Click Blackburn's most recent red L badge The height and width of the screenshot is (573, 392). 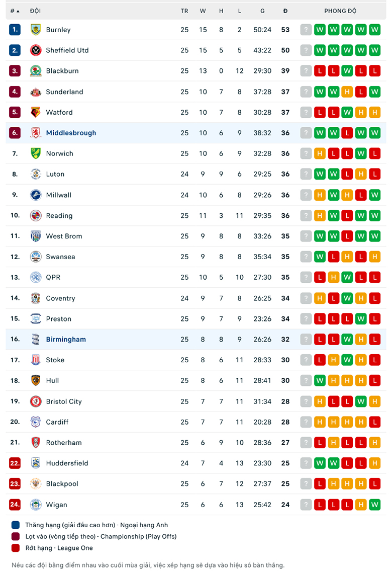coord(374,71)
